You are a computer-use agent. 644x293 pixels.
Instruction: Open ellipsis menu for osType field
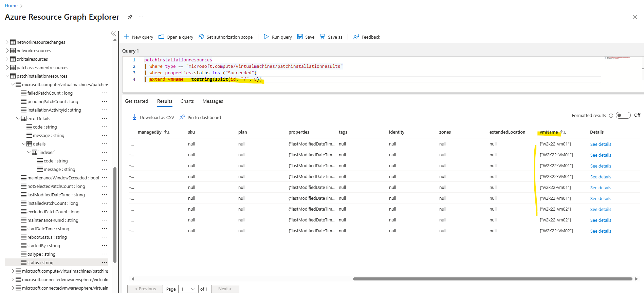point(105,254)
